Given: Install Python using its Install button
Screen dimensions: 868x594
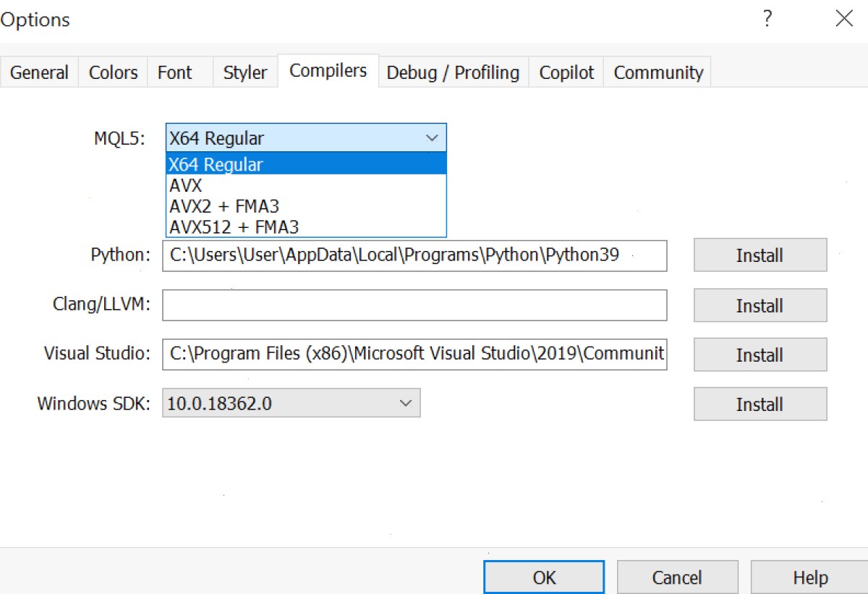Looking at the screenshot, I should 760,255.
